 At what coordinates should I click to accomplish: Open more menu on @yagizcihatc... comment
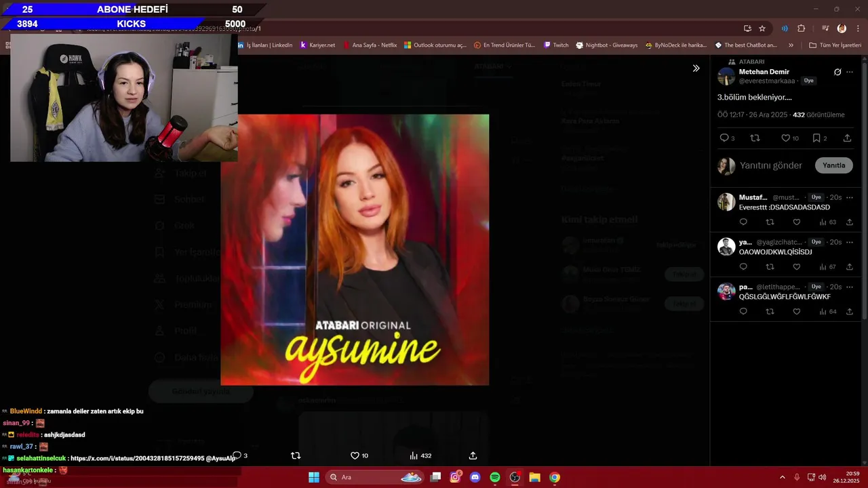(x=850, y=242)
